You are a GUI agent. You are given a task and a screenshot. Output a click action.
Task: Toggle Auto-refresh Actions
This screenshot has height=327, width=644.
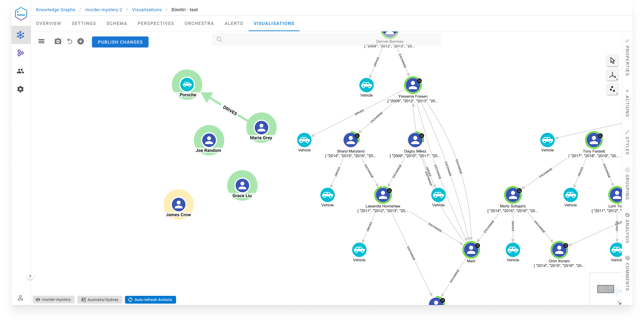coord(150,300)
